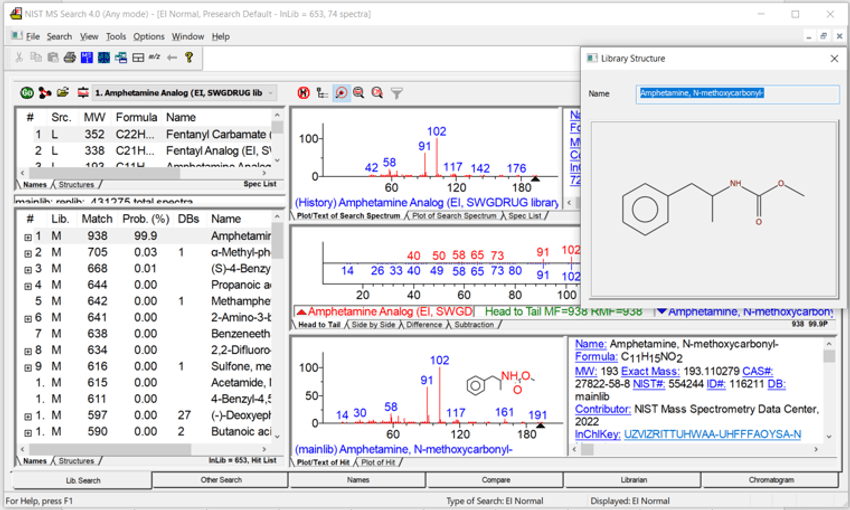
Task: Click the Chromatogram bottom tab
Action: [771, 480]
